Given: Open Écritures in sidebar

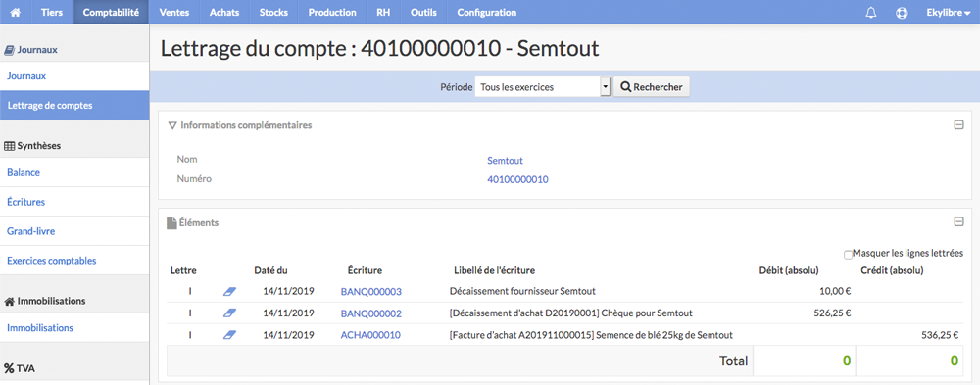Looking at the screenshot, I should coord(74,202).
